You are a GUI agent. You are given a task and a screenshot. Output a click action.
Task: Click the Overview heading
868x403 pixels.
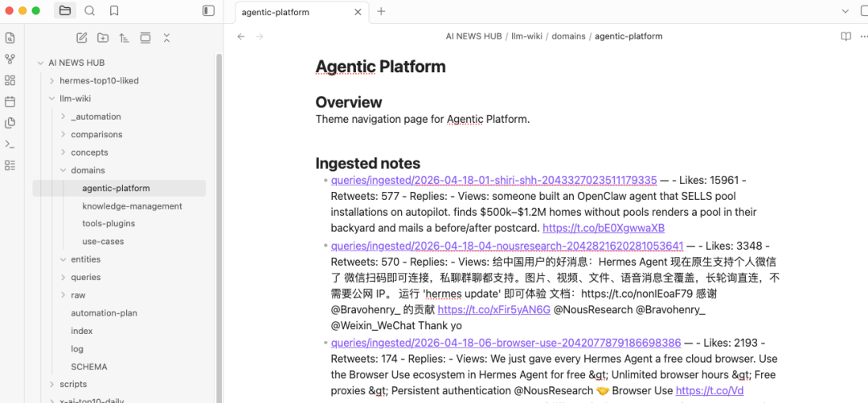(349, 102)
